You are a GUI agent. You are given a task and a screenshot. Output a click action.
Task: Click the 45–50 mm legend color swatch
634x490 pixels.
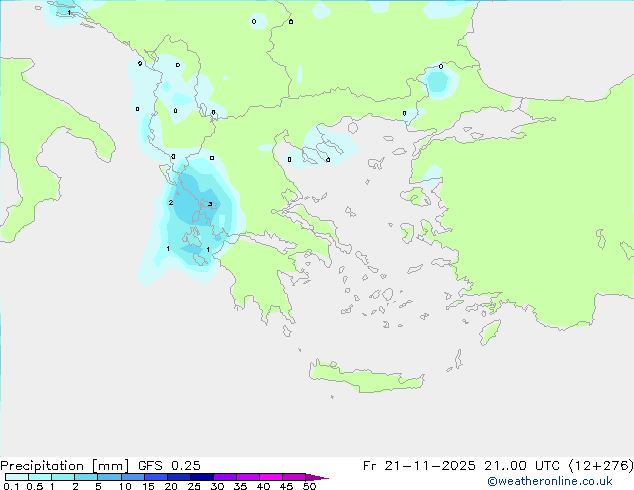(x=294, y=477)
